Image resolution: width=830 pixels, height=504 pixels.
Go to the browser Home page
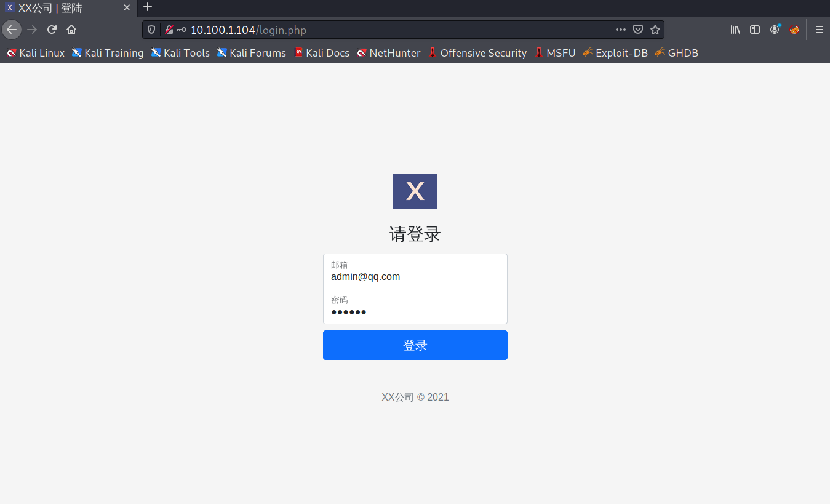coord(71,30)
